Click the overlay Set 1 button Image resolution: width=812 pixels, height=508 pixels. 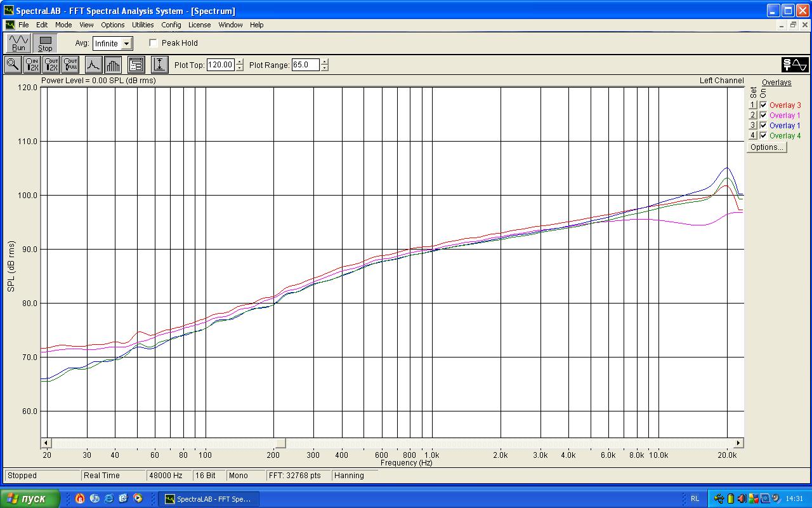tap(753, 105)
